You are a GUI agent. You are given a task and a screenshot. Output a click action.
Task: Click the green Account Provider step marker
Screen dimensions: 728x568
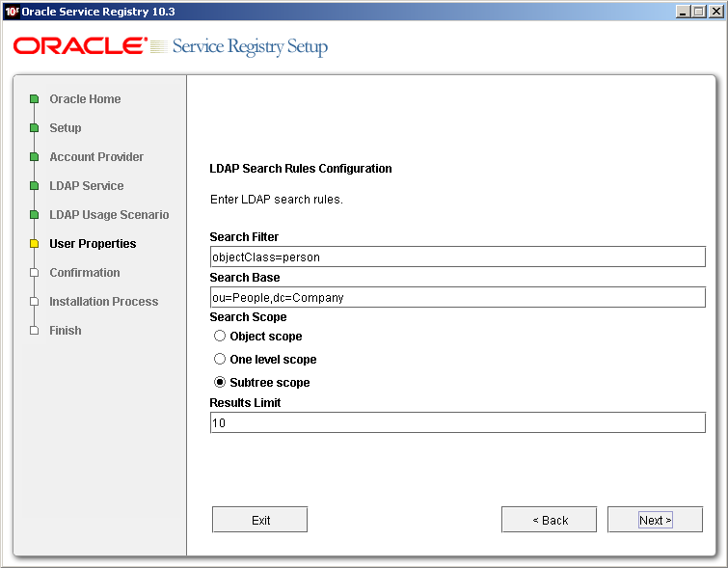[34, 157]
